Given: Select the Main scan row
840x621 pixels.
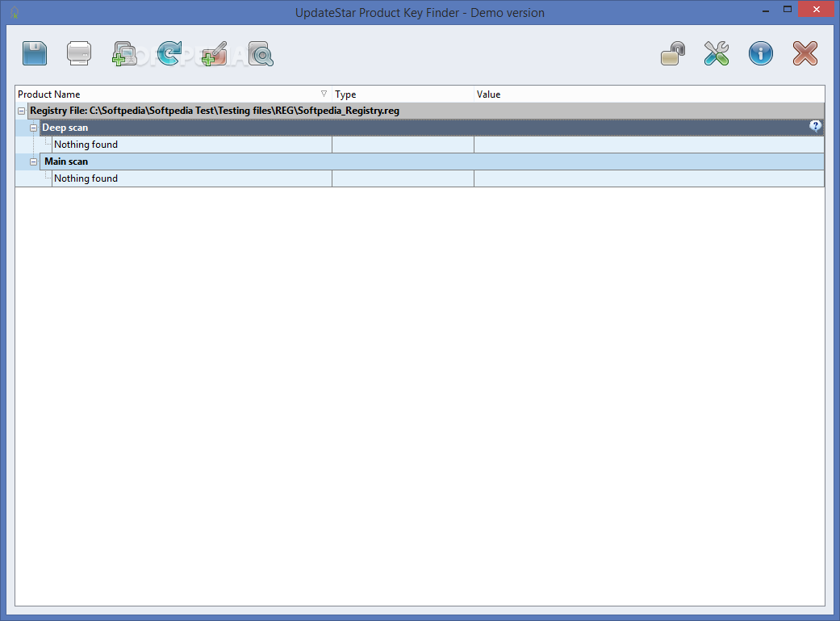Looking at the screenshot, I should pyautogui.click(x=431, y=162).
